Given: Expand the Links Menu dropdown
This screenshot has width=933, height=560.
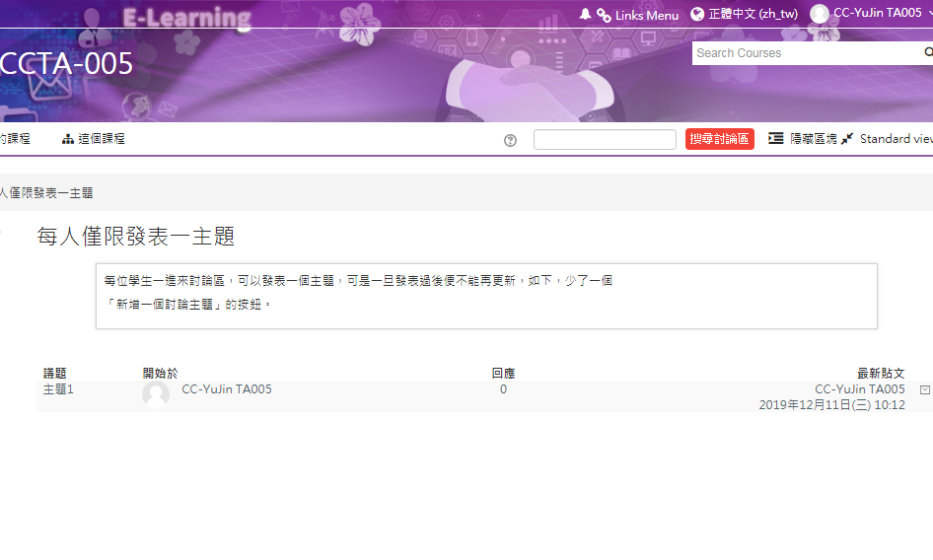Looking at the screenshot, I should (x=646, y=16).
